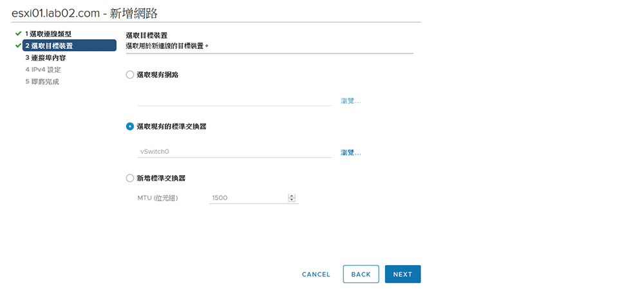Screen dimensions: 644x289
Task: Increase MTU with up spinner arrow
Action: click(292, 196)
